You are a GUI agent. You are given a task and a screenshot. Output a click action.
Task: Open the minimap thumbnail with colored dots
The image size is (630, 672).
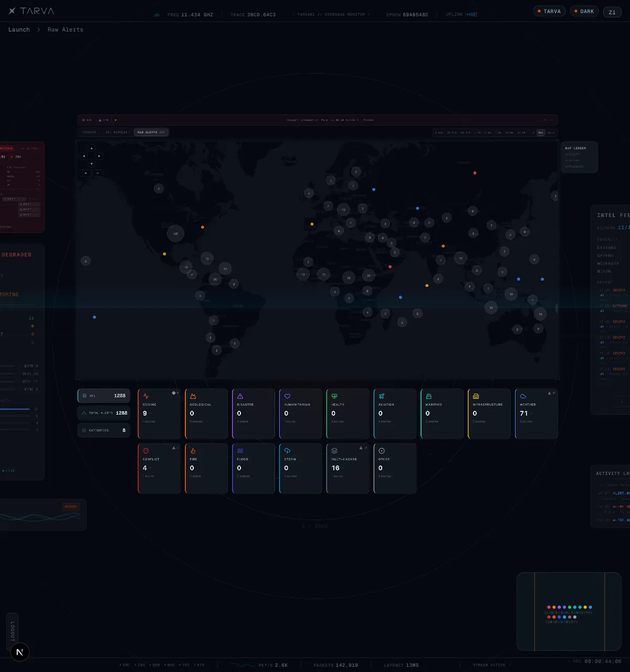point(569,612)
